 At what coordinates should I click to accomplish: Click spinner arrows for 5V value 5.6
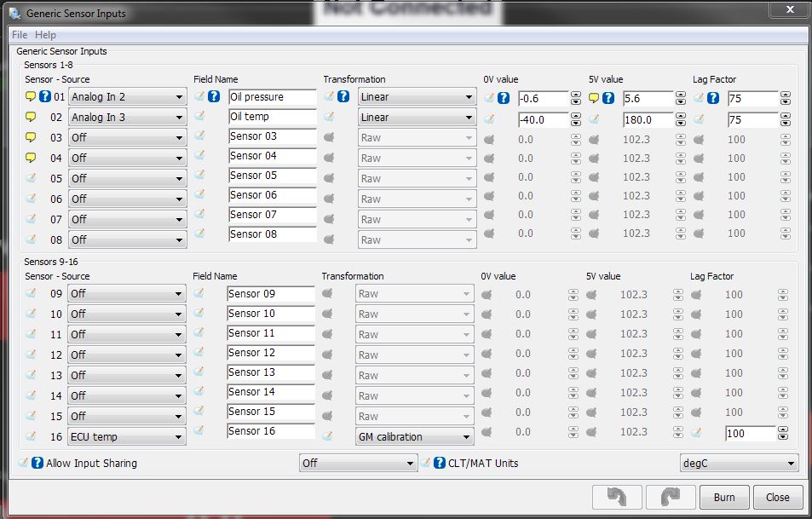tap(681, 98)
